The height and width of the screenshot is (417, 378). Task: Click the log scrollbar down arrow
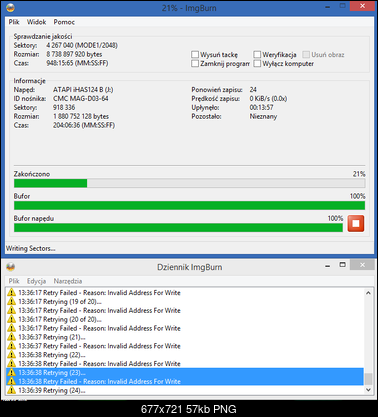[x=368, y=389]
